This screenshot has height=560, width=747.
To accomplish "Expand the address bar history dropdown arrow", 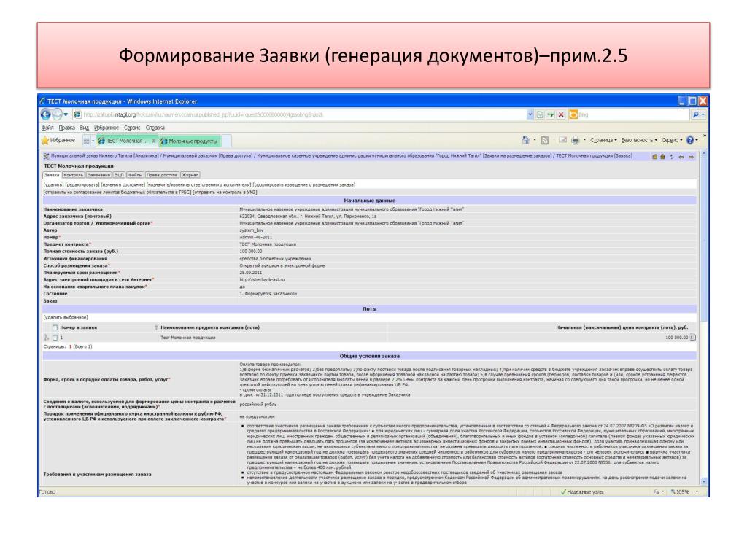I will [530, 114].
